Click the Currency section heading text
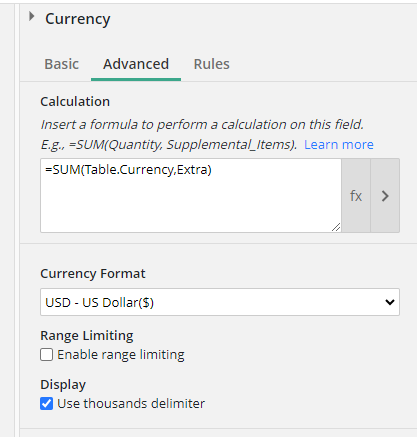417x437 pixels. click(78, 19)
